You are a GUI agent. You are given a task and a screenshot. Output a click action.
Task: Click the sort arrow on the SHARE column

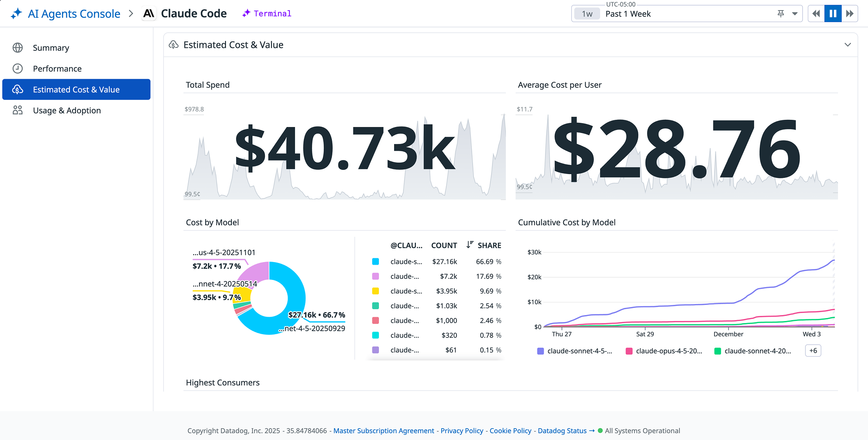pos(470,245)
